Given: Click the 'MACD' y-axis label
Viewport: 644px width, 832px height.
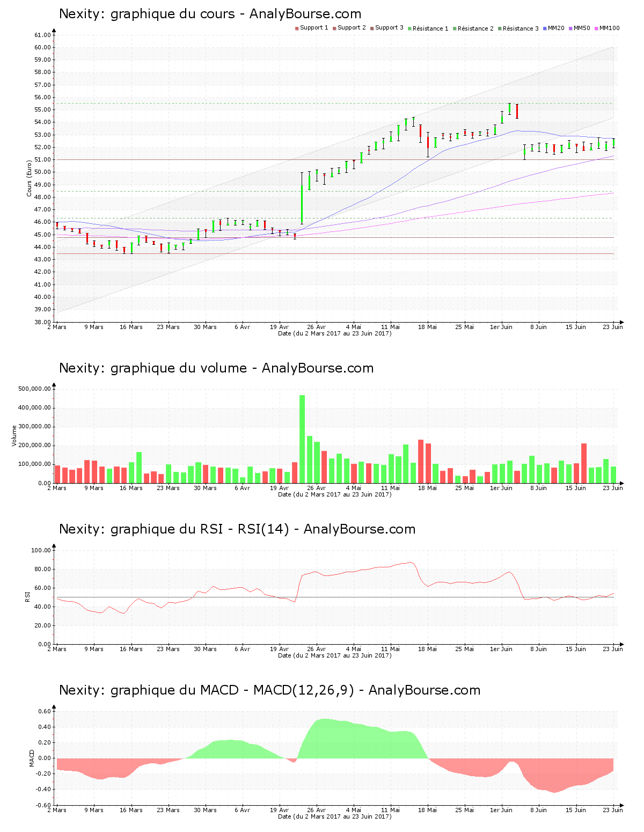Looking at the screenshot, I should [x=32, y=758].
